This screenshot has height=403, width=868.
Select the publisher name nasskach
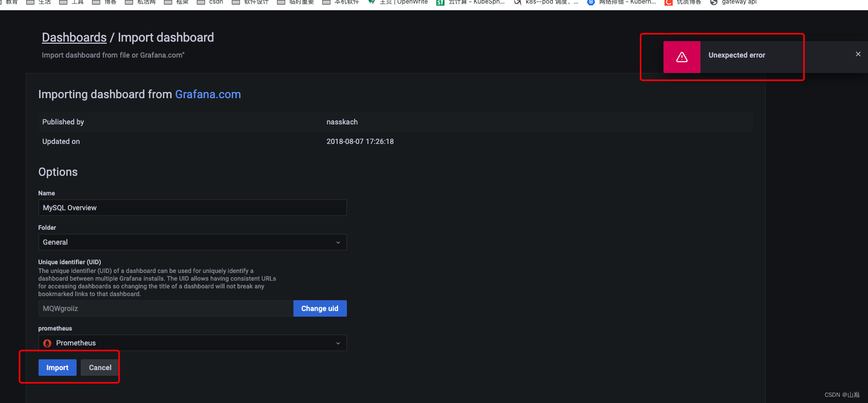coord(342,122)
